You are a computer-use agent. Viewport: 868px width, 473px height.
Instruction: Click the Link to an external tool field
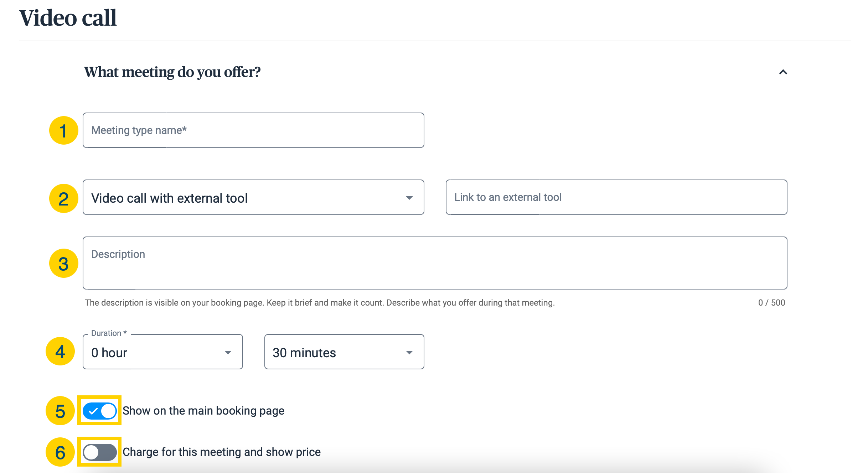tap(616, 197)
